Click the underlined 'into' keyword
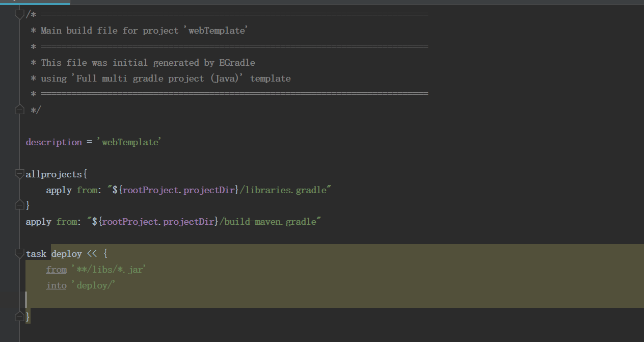This screenshot has height=342, width=644. click(x=57, y=285)
